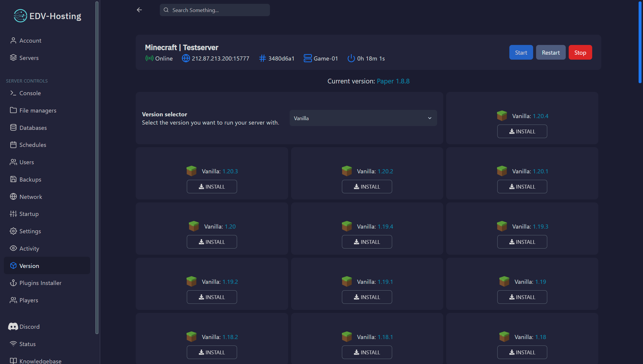The image size is (643, 364).
Task: Click the Minecraft | Testserver title
Action: (x=182, y=47)
